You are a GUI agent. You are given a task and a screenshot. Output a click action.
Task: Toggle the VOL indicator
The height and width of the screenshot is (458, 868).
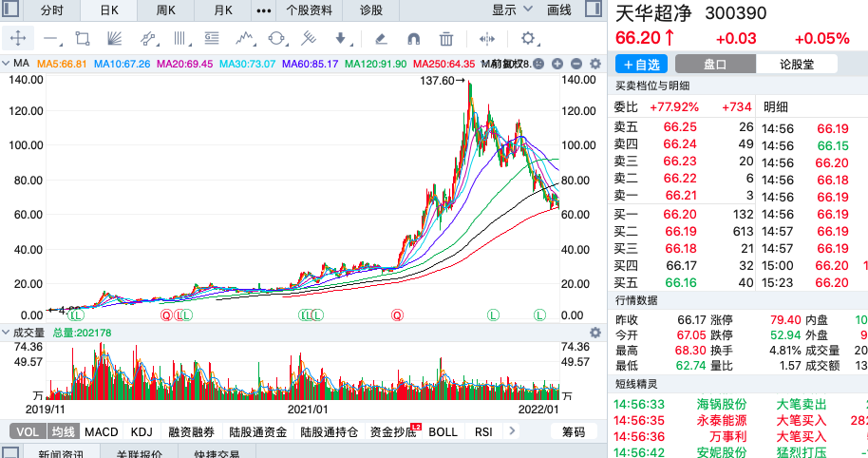(x=28, y=431)
